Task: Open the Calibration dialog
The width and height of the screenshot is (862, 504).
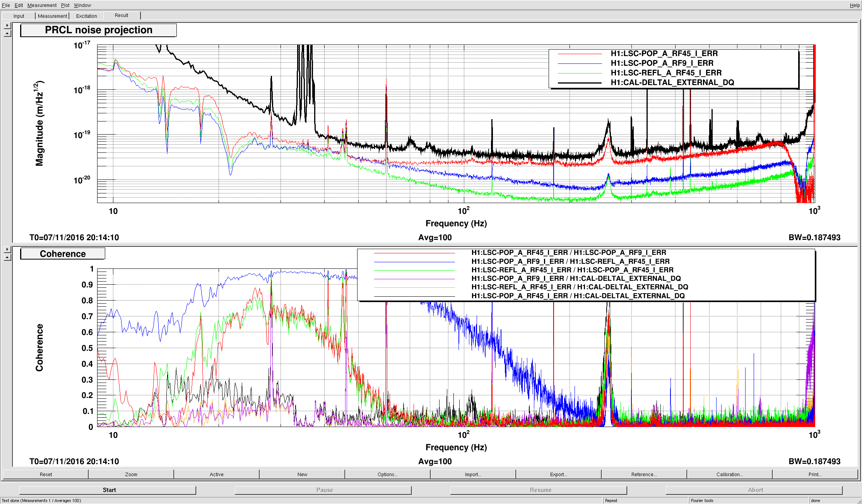Action: click(x=730, y=474)
